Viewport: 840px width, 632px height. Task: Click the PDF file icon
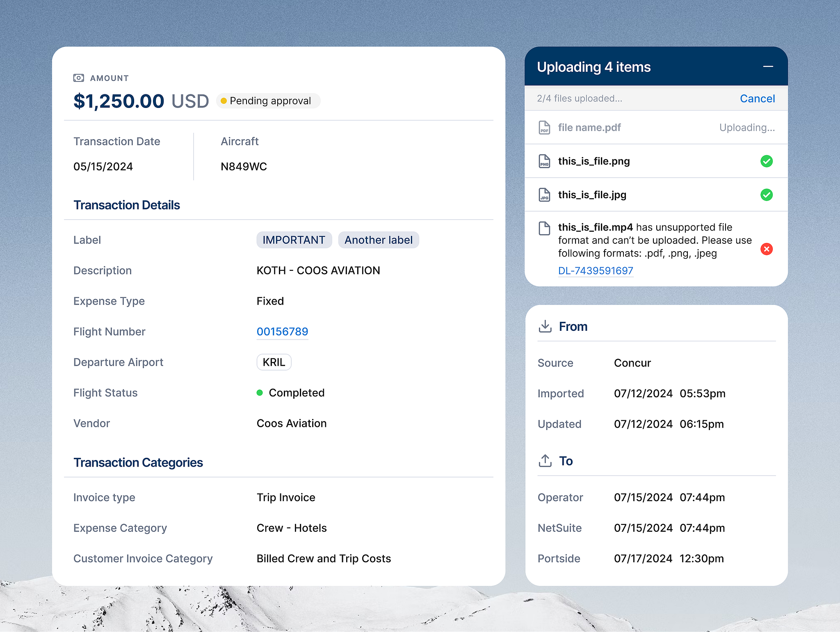[544, 128]
